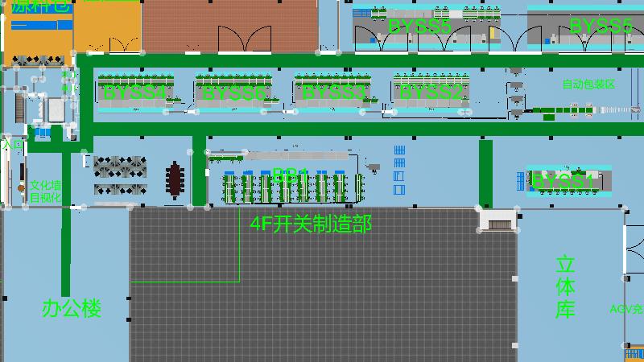Click the stacked blue rack icons
This screenshot has width=644, height=362.
399,170
